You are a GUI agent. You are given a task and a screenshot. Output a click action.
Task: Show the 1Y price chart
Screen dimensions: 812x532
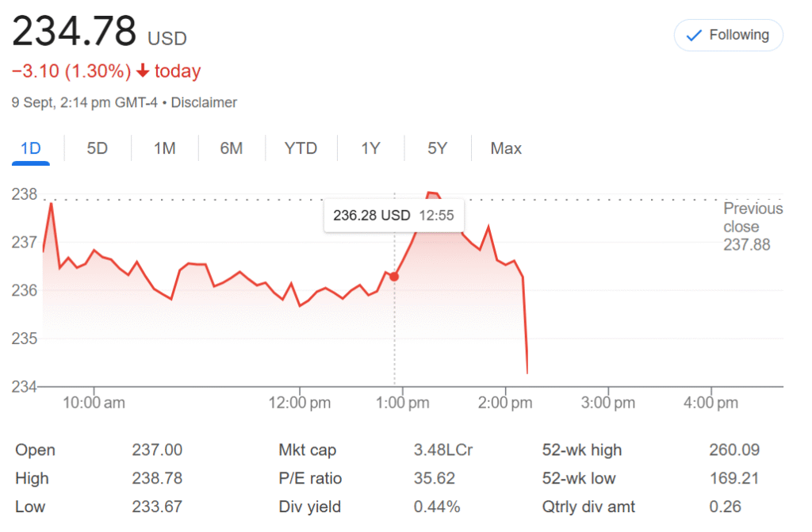(x=370, y=148)
